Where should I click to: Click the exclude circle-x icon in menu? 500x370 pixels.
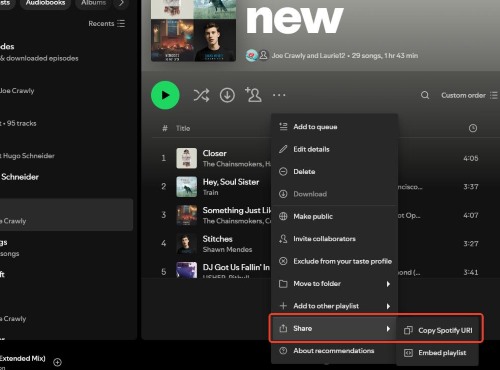click(x=283, y=261)
